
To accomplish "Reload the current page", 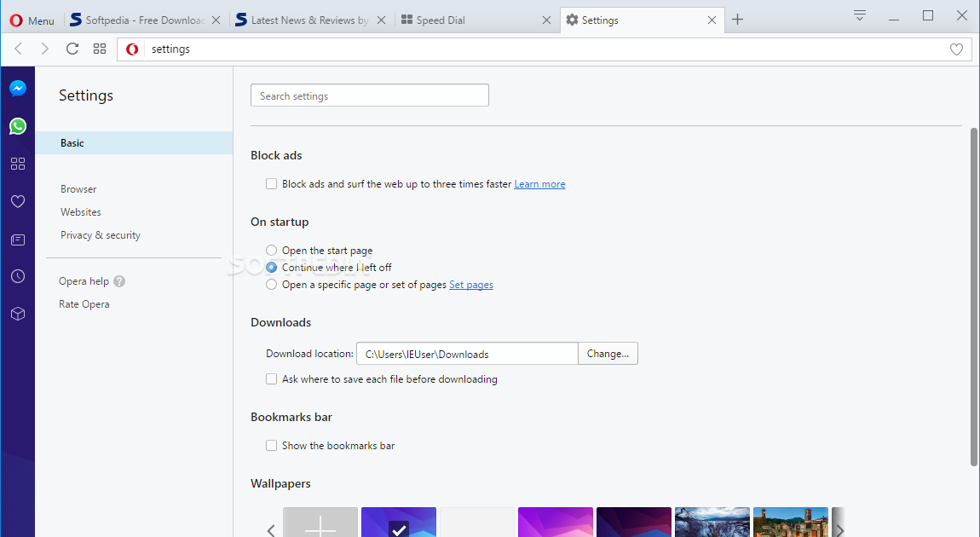I will pyautogui.click(x=72, y=49).
